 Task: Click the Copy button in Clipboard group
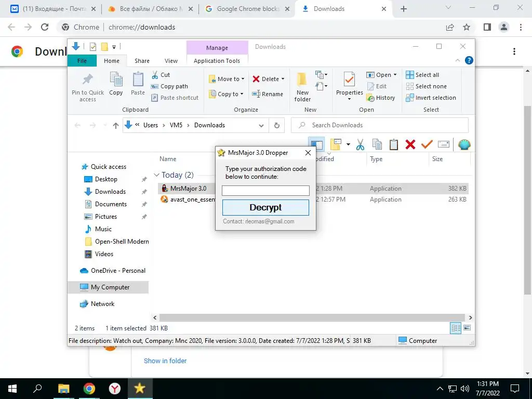tap(116, 84)
